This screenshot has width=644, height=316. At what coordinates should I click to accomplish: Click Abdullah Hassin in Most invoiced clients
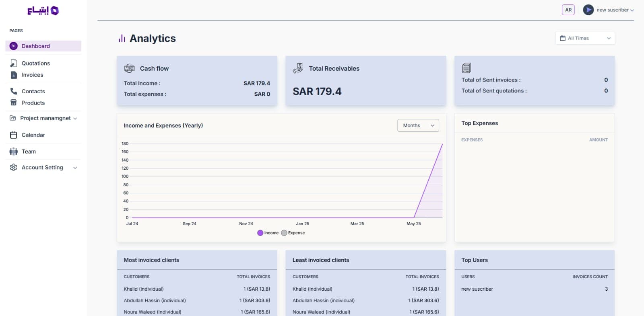coord(155,300)
